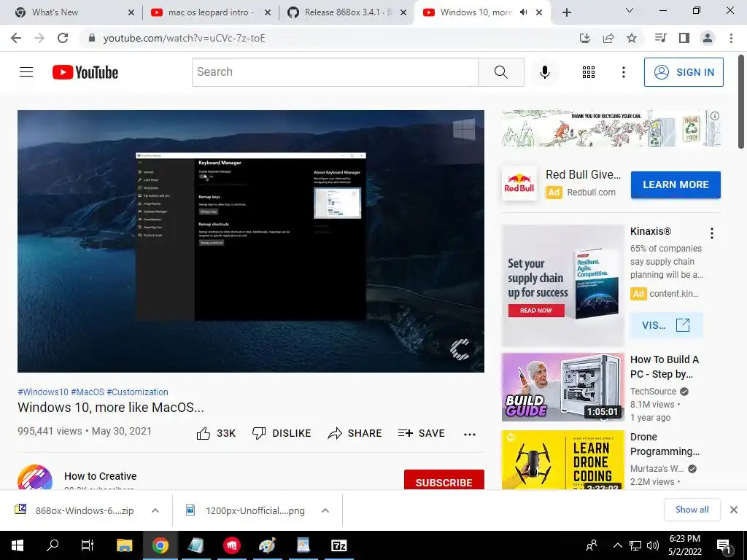Image resolution: width=747 pixels, height=560 pixels.
Task: Open the How to Creative channel name
Action: 100,475
